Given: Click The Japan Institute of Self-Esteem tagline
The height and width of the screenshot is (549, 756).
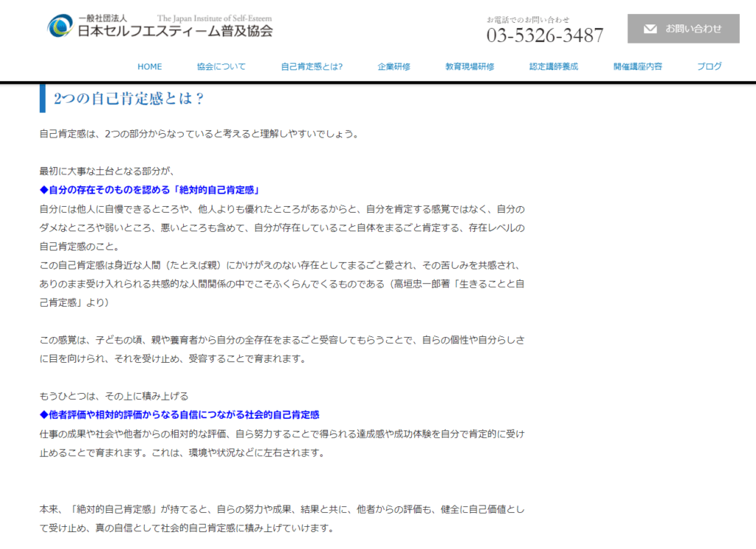Looking at the screenshot, I should [x=214, y=17].
